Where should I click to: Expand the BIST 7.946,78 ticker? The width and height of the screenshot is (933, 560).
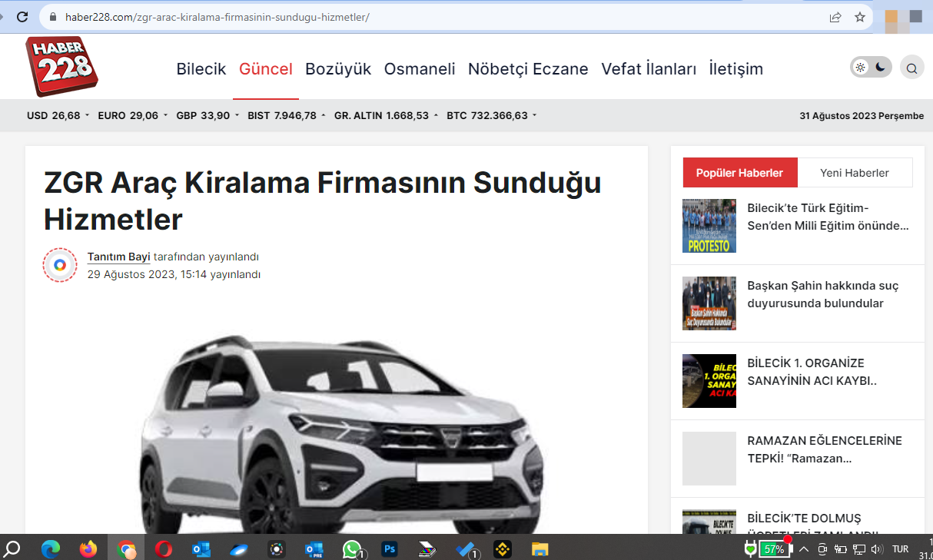(287, 115)
